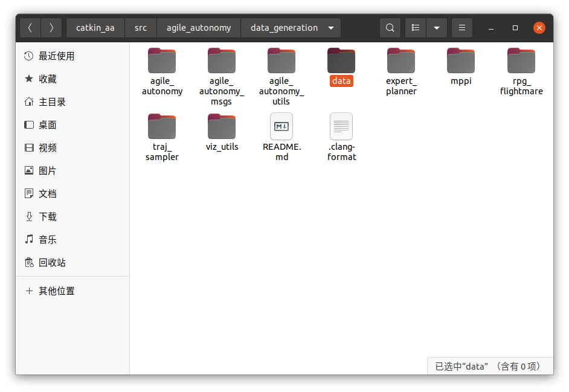
Task: Go back with the left arrow button
Action: pos(30,28)
